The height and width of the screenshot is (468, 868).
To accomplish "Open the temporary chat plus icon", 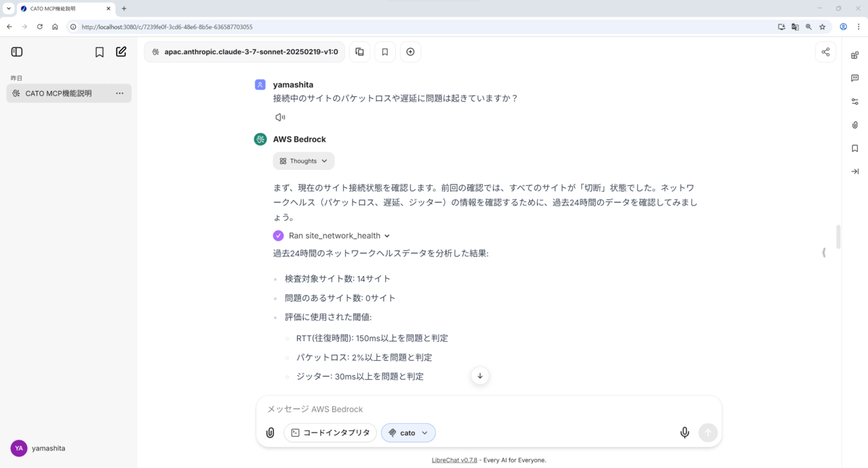I will pos(410,52).
